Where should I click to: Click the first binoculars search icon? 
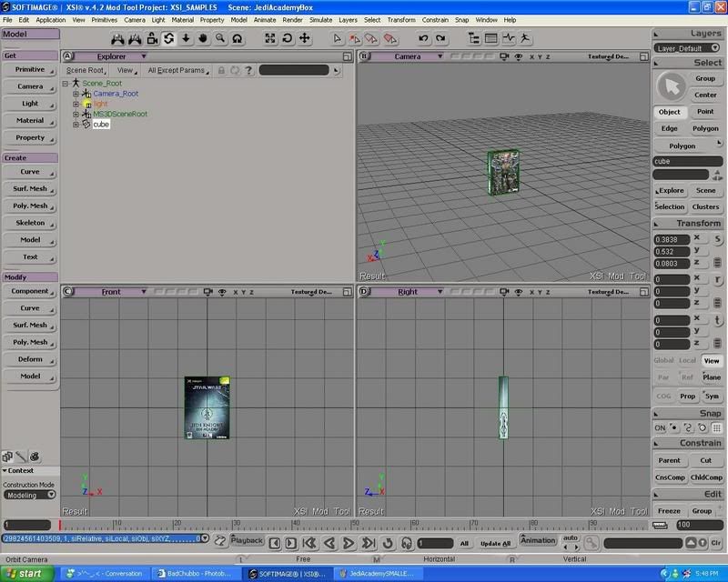(117, 39)
